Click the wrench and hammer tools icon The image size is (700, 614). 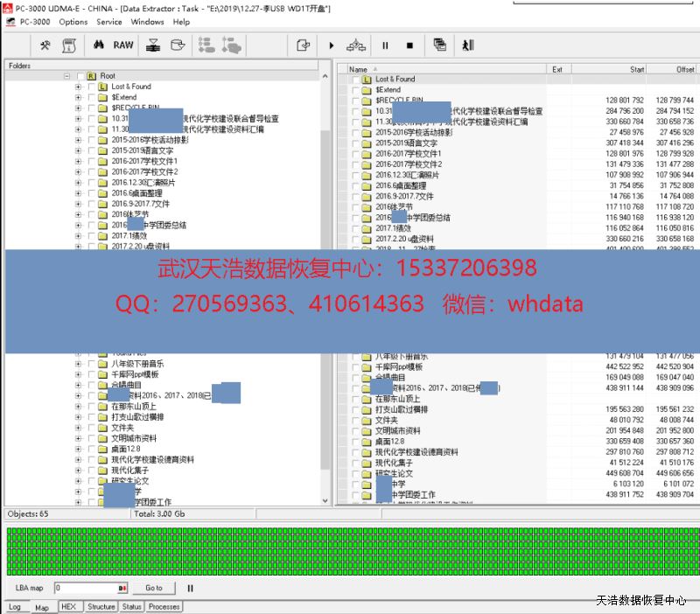pyautogui.click(x=45, y=45)
